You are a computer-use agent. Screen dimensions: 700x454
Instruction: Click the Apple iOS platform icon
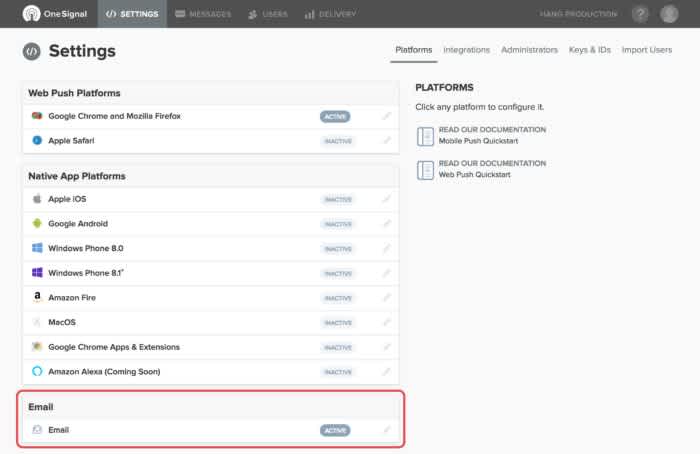(37, 199)
